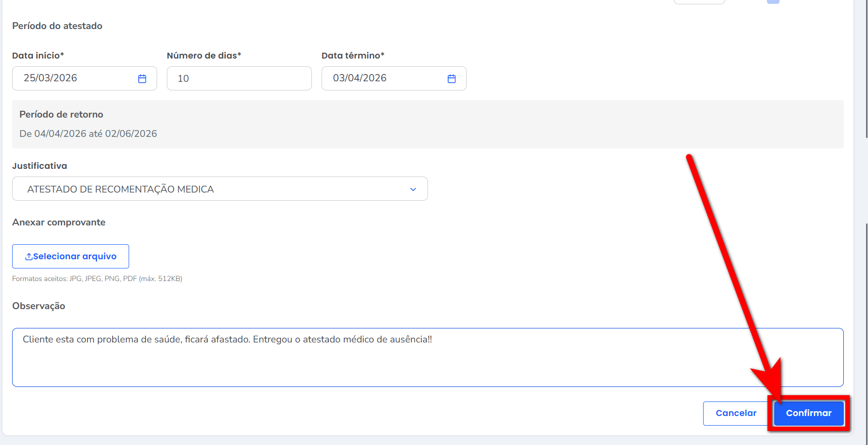Click the Justificativa field label
The image size is (868, 445).
[x=40, y=166]
